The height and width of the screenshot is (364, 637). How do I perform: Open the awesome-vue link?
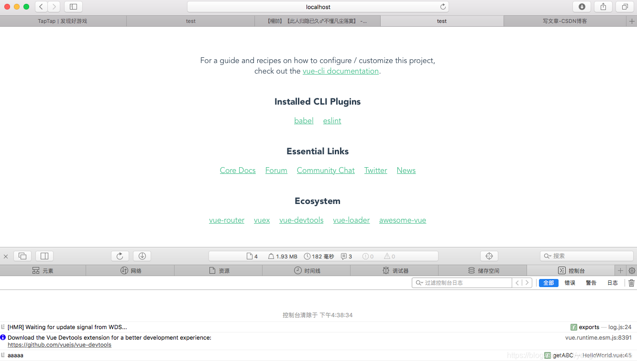(403, 220)
